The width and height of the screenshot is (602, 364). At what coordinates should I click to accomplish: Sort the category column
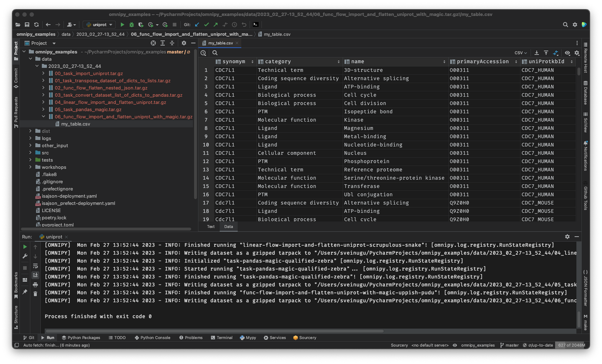pyautogui.click(x=339, y=61)
